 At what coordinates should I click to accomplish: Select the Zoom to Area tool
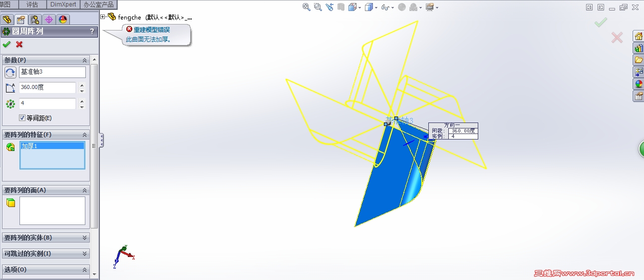318,7
